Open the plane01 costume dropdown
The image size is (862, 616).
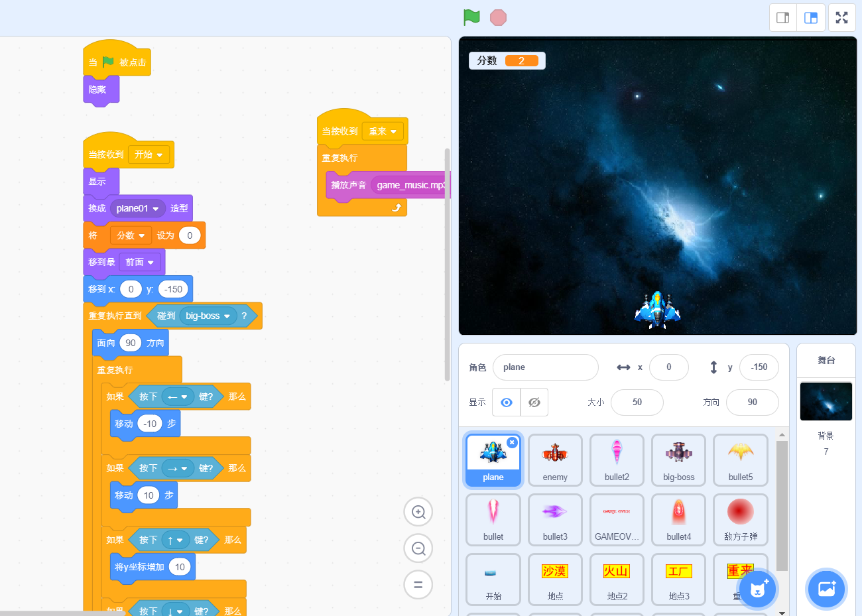click(156, 209)
